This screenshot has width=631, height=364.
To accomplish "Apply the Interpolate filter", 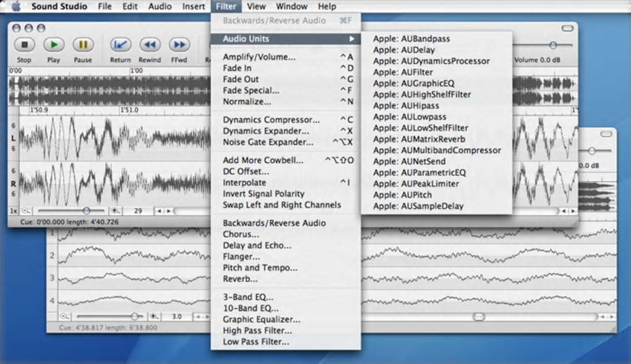I will click(286, 182).
